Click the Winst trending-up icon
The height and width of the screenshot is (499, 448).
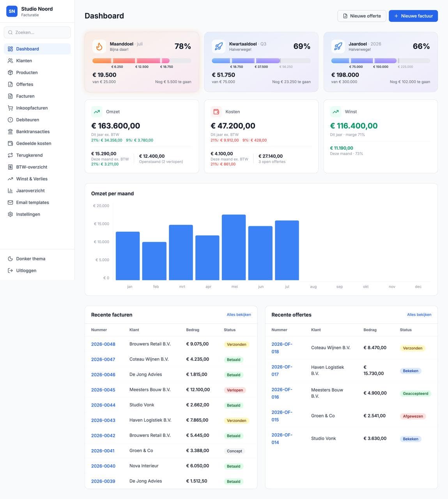click(x=335, y=111)
